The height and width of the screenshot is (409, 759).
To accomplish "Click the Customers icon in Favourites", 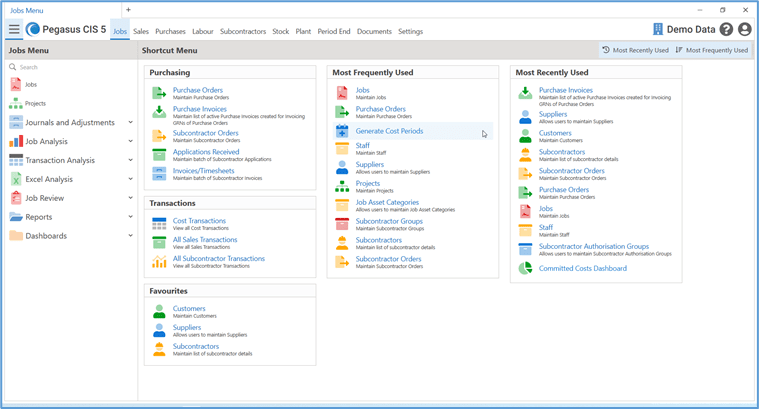I will 159,312.
